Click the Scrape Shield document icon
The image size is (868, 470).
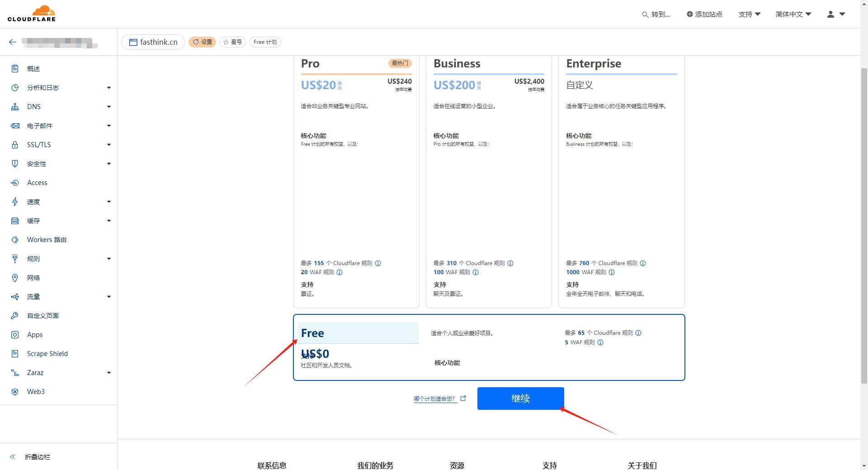(x=15, y=354)
